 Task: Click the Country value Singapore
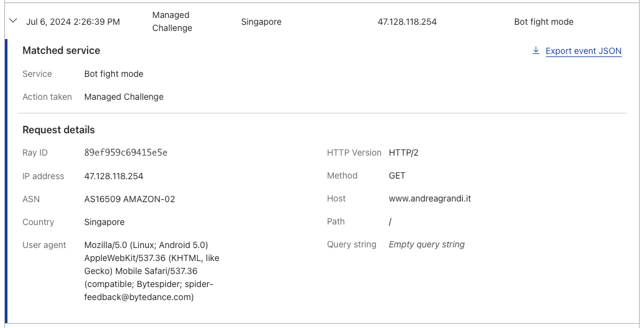104,222
